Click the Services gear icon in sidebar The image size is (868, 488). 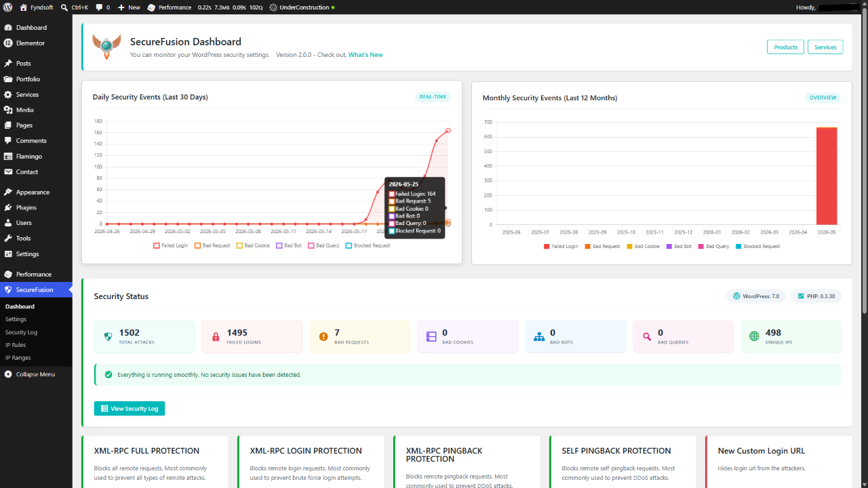(8, 95)
